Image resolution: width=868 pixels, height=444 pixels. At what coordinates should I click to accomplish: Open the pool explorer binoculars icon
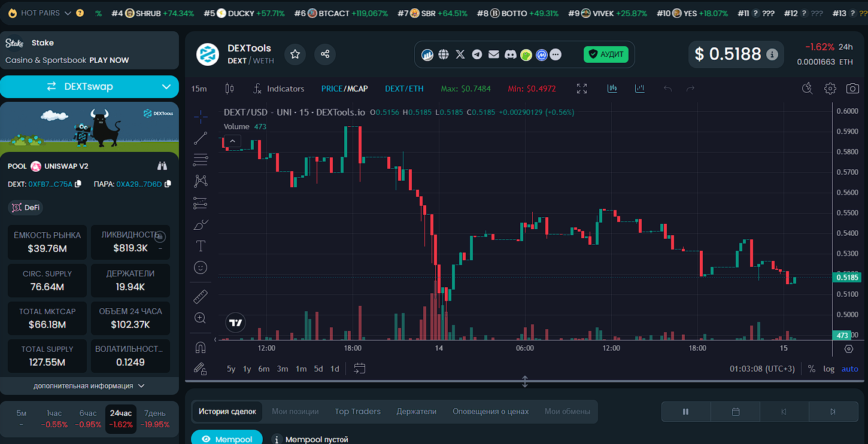[162, 166]
